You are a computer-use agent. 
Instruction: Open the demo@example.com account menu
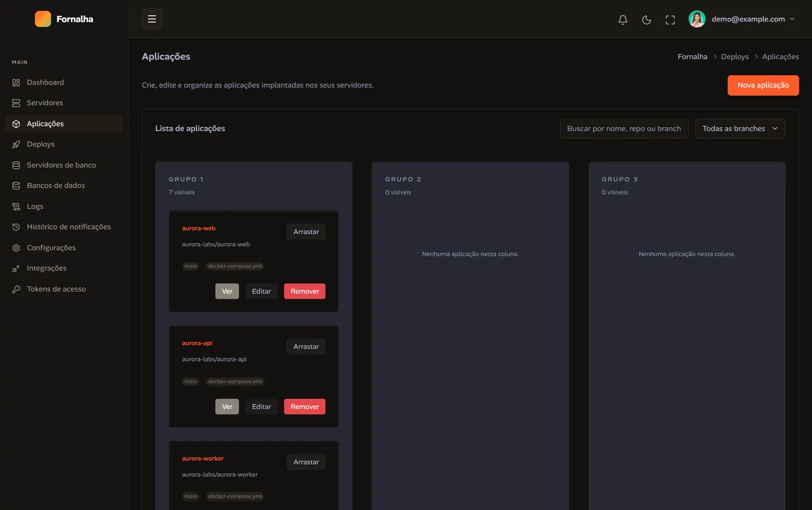[x=742, y=19]
